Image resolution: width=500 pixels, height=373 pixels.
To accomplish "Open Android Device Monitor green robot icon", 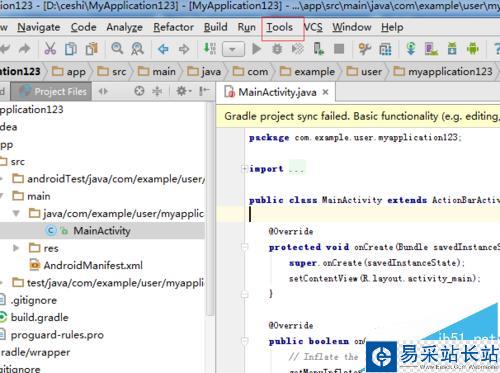I will (473, 49).
